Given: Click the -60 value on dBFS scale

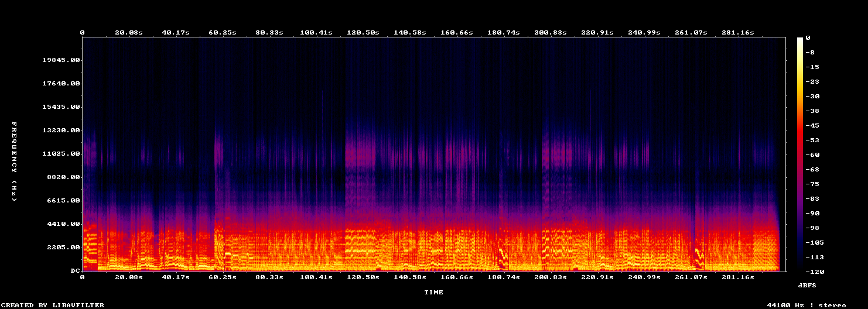Looking at the screenshot, I should point(812,155).
